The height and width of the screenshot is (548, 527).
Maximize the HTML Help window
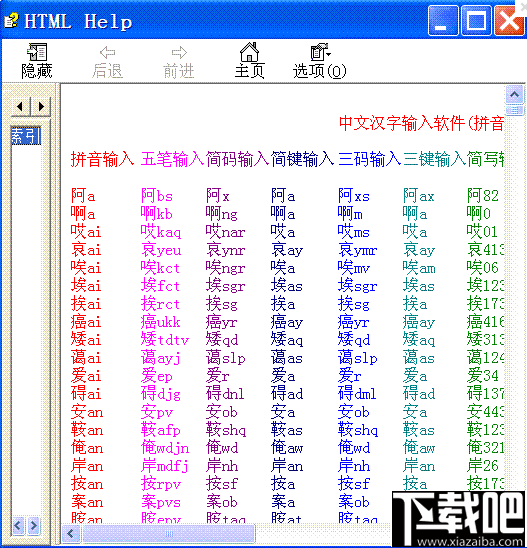(476, 21)
